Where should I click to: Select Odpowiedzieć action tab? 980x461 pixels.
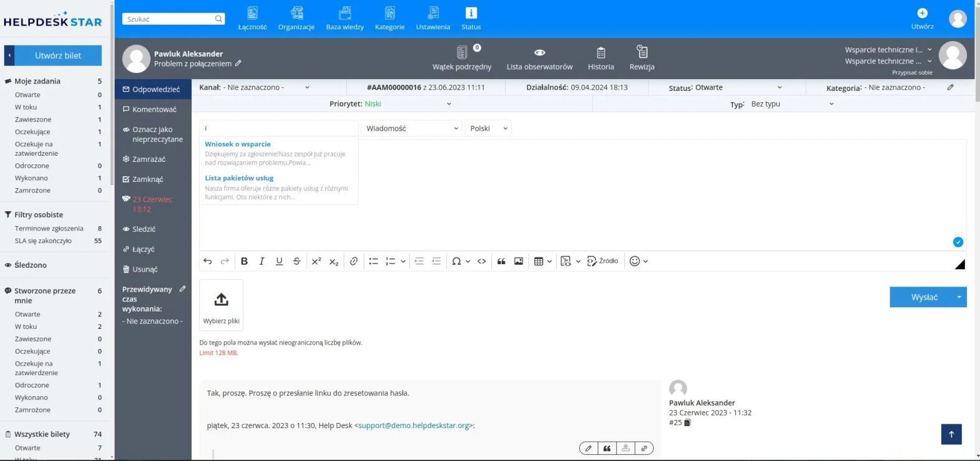coord(153,89)
